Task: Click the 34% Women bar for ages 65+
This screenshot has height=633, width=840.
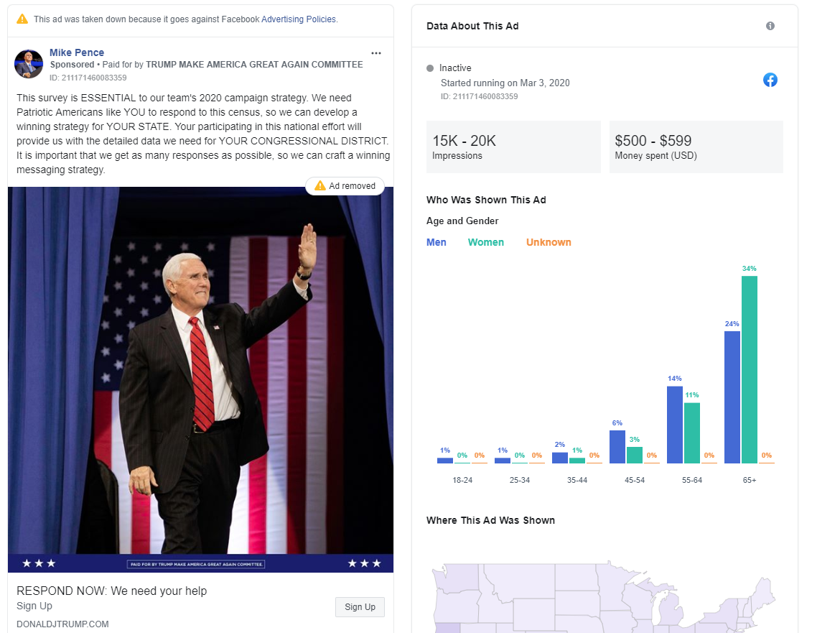Action: point(750,366)
